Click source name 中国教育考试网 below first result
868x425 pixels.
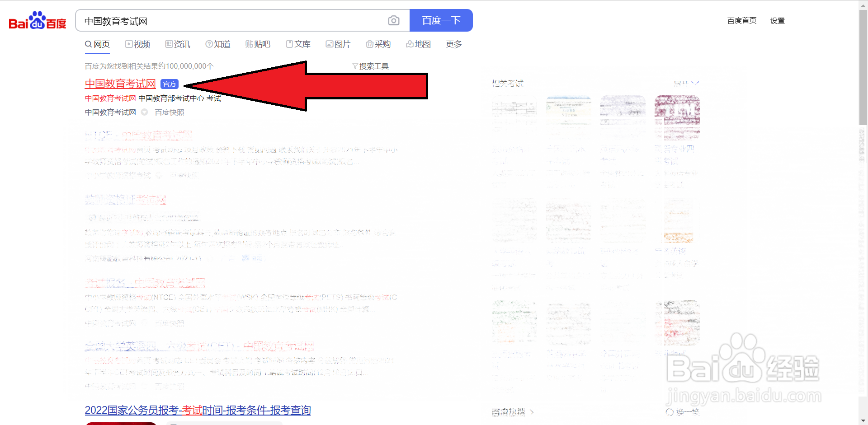click(110, 112)
